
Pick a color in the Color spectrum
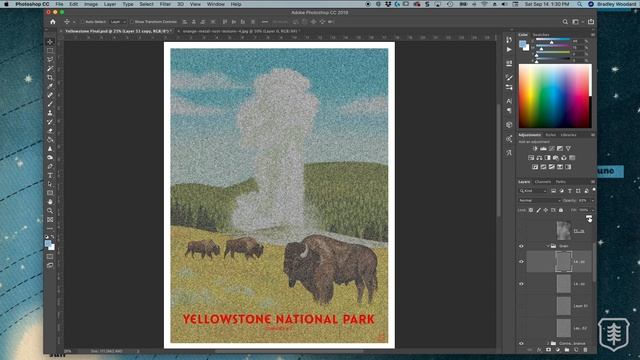point(554,96)
